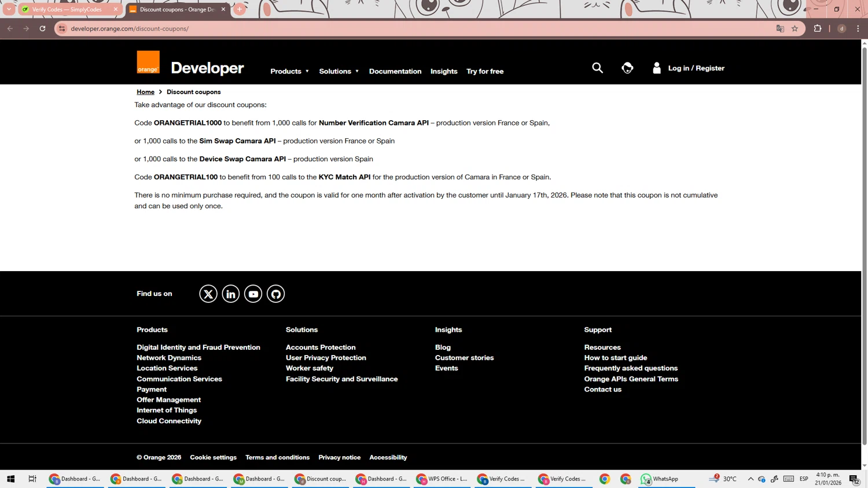The height and width of the screenshot is (488, 868).
Task: Open the Cloud Connectivity footer link
Action: (169, 422)
